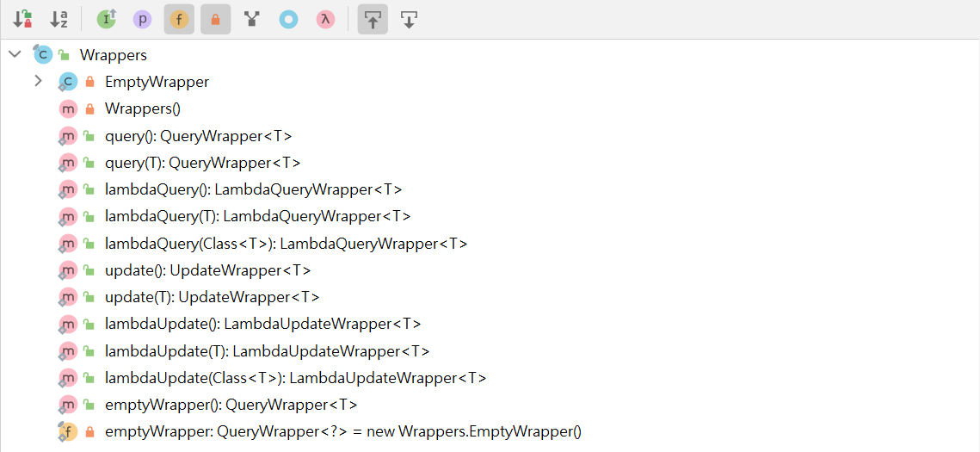Toggle Show Inherited members icon
The image size is (980, 452).
pos(106,20)
